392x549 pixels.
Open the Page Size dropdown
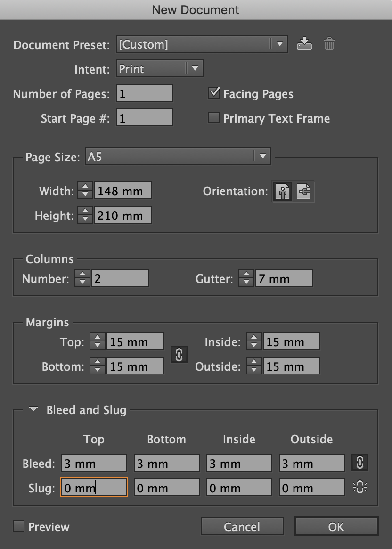pos(178,156)
